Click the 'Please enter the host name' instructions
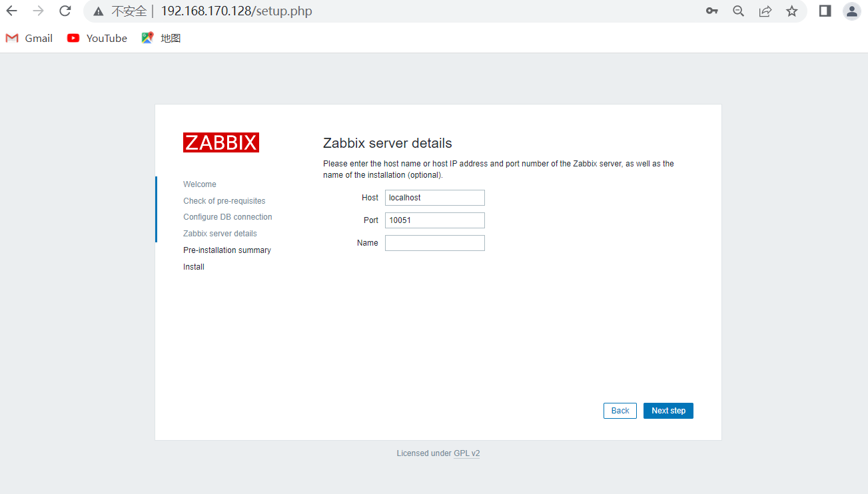 (x=498, y=169)
